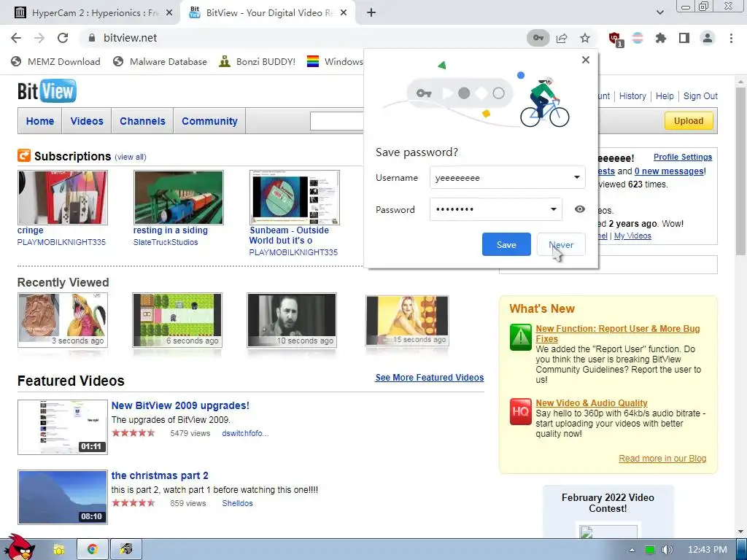Go to the Channels tab
The image size is (747, 560).
[x=142, y=121]
